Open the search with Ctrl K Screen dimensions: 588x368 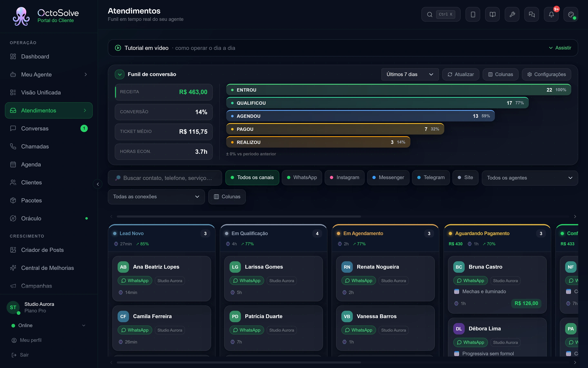(441, 14)
